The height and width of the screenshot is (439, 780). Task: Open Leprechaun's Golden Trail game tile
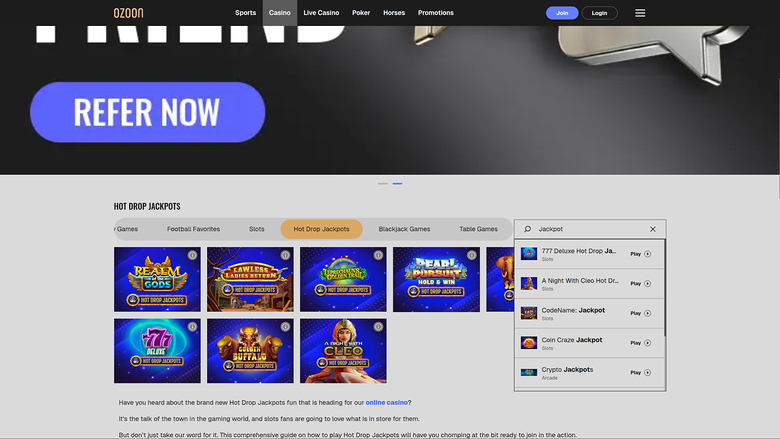pos(343,279)
